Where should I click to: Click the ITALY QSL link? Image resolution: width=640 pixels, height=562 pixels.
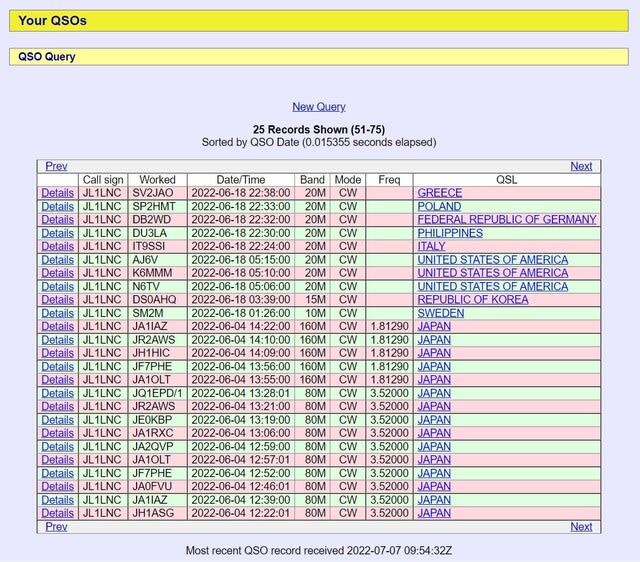coord(431,246)
